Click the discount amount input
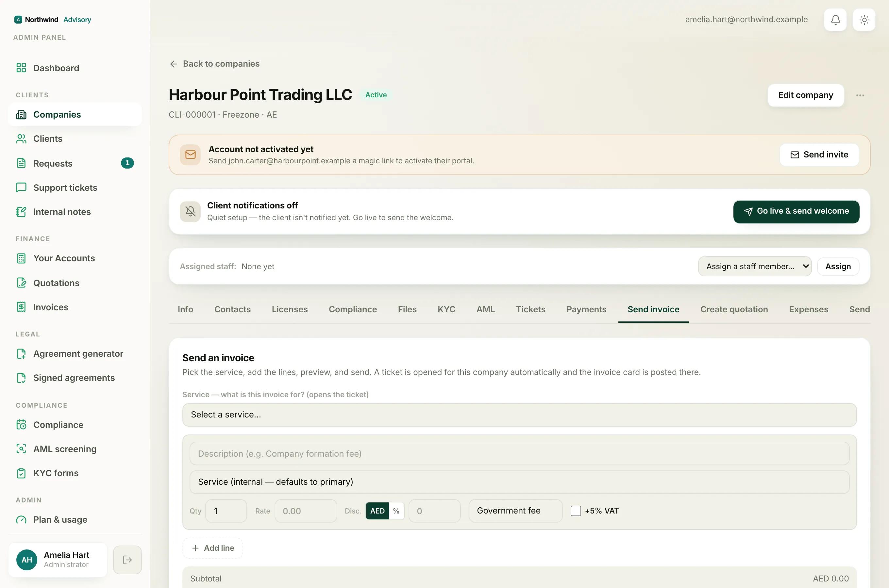The width and height of the screenshot is (889, 588). tap(434, 511)
